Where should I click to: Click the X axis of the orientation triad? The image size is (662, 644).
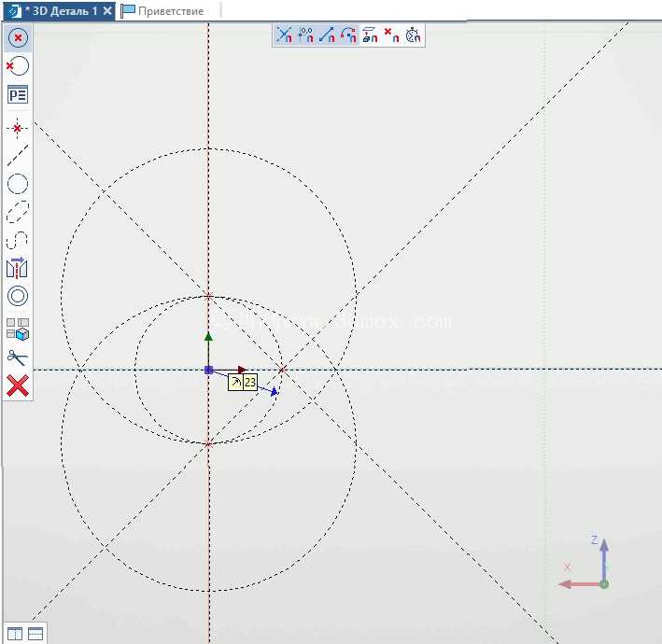click(579, 584)
